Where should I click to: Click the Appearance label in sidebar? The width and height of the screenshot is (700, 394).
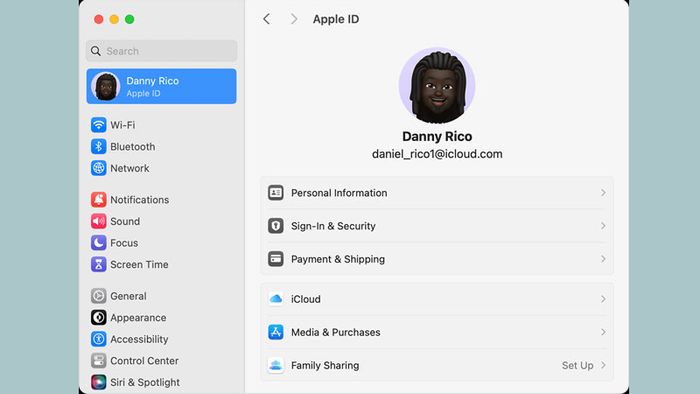pyautogui.click(x=138, y=318)
